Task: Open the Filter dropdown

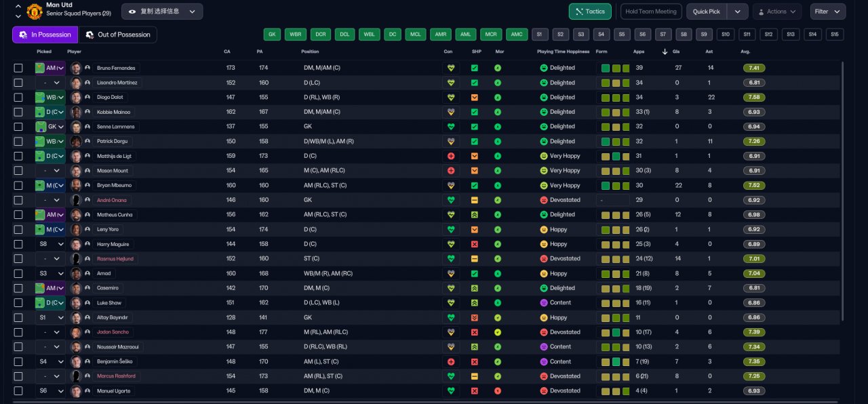Action: point(828,12)
